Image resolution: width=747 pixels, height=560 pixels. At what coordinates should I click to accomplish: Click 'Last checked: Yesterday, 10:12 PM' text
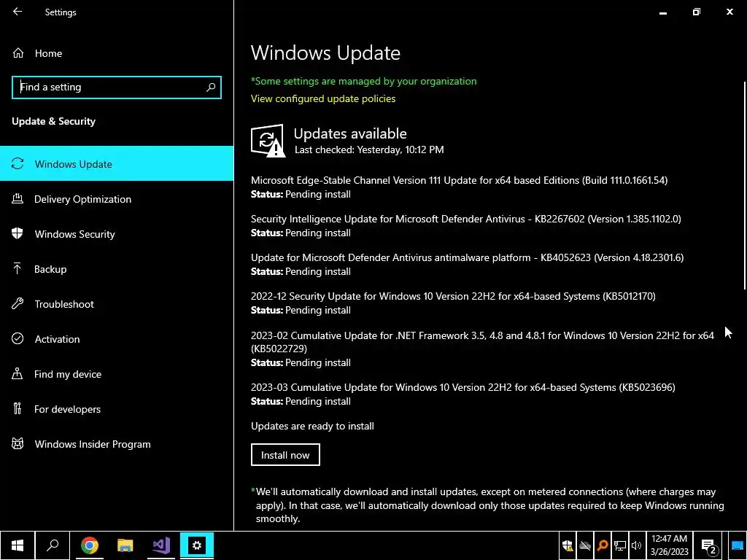[x=369, y=149]
